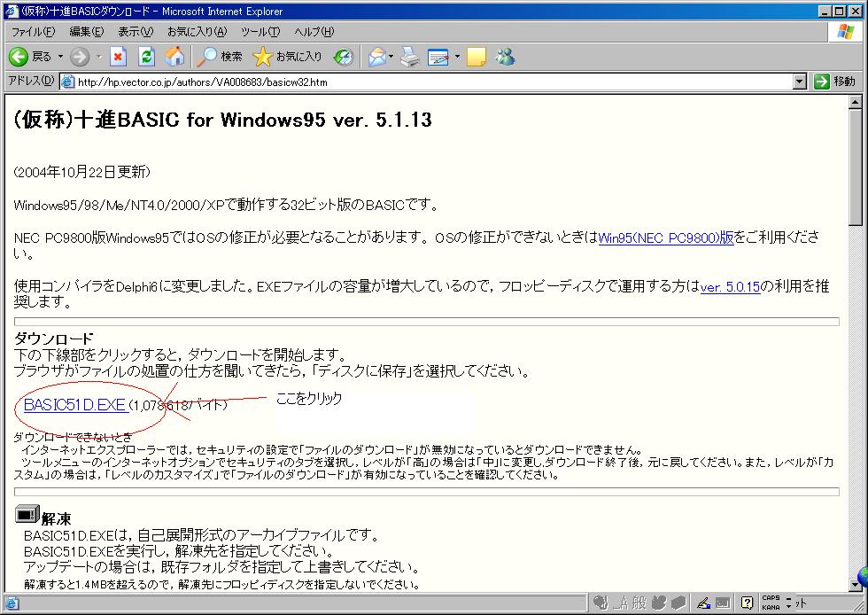
Task: Click the page icon in the address bar
Action: point(67,82)
